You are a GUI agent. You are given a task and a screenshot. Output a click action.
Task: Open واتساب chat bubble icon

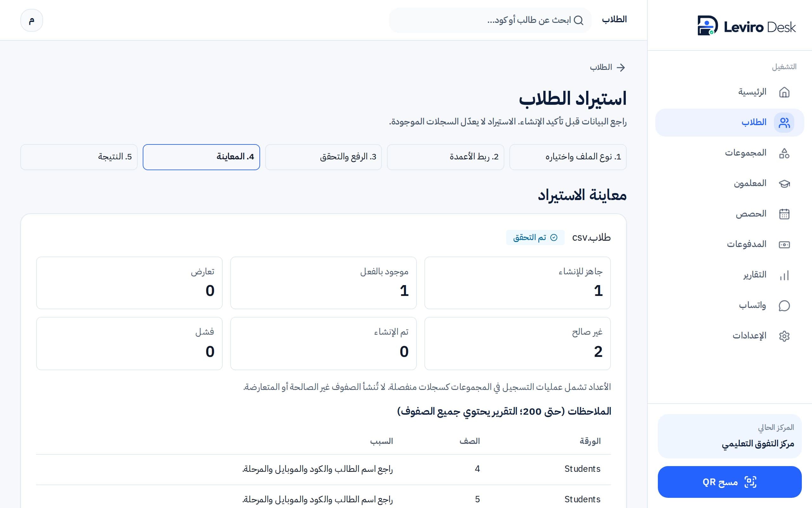pos(784,305)
